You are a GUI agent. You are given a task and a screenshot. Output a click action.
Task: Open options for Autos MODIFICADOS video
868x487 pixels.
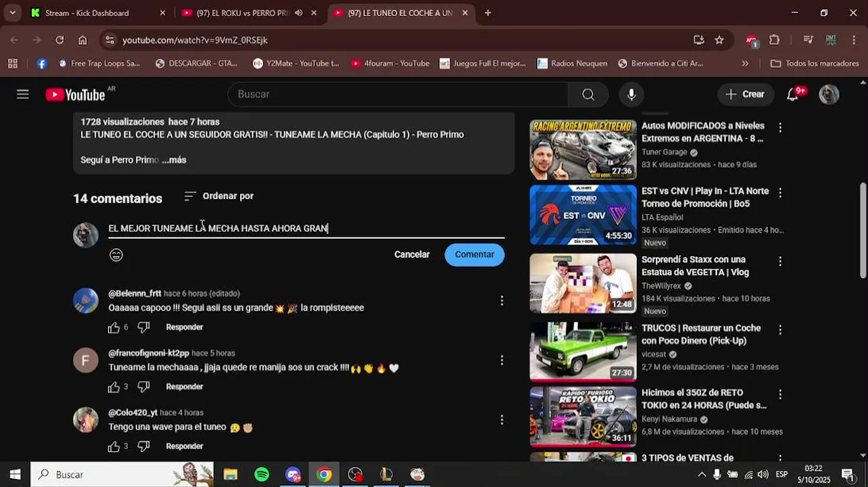tap(780, 128)
